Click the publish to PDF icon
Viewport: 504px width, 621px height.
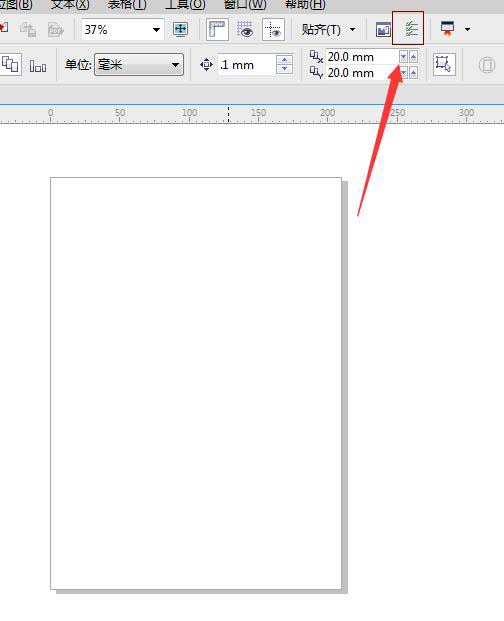tap(55, 30)
